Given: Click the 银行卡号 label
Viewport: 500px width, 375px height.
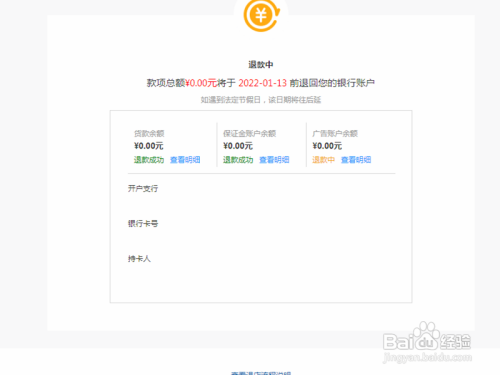Looking at the screenshot, I should [x=143, y=224].
